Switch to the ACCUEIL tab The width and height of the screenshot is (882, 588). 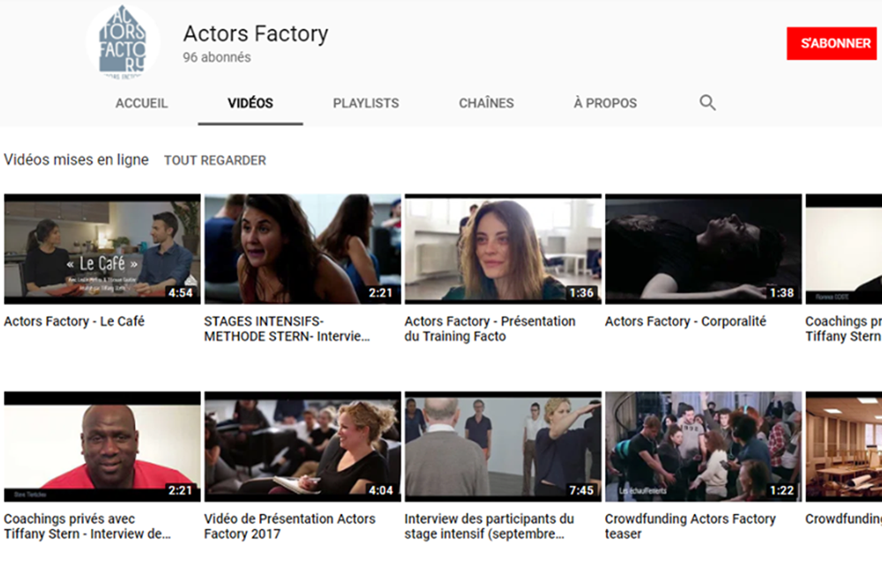click(x=142, y=103)
